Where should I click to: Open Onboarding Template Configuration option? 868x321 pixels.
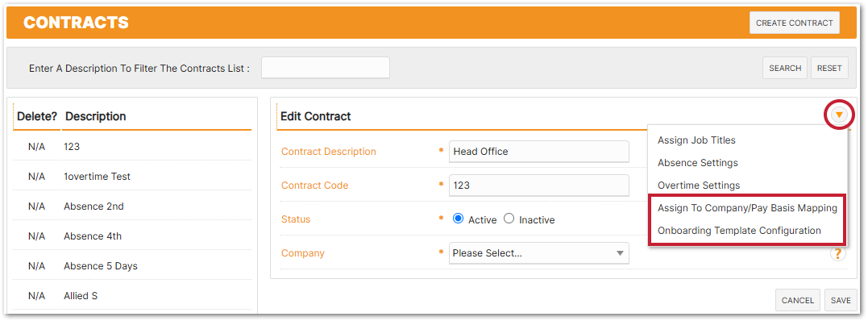[x=739, y=231]
